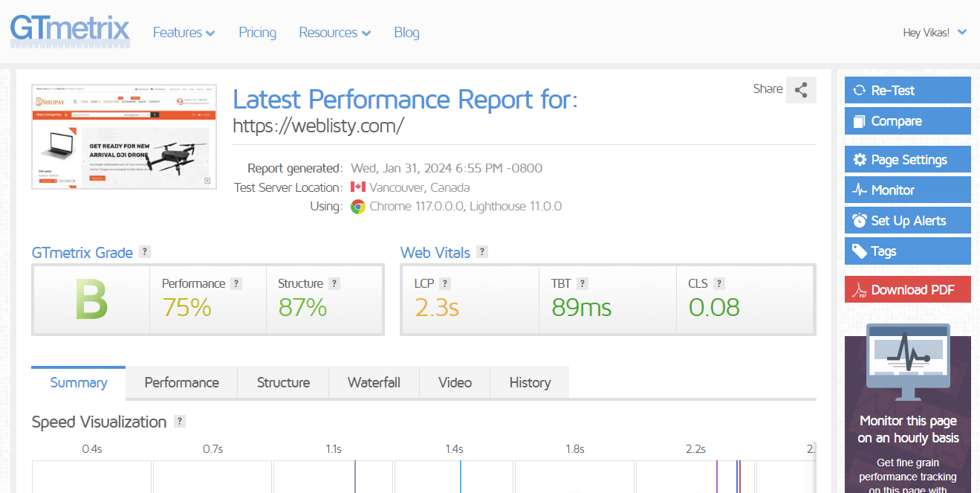
Task: Open the Resources dropdown menu
Action: pyautogui.click(x=334, y=33)
